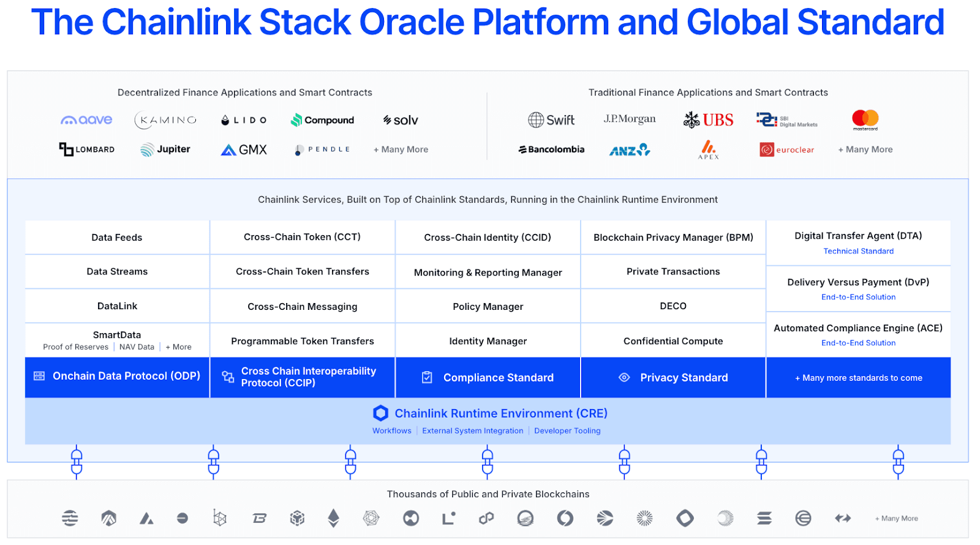Image resolution: width=980 pixels, height=545 pixels.
Task: Click the Ethereum diamond blockchain icon
Action: click(334, 518)
